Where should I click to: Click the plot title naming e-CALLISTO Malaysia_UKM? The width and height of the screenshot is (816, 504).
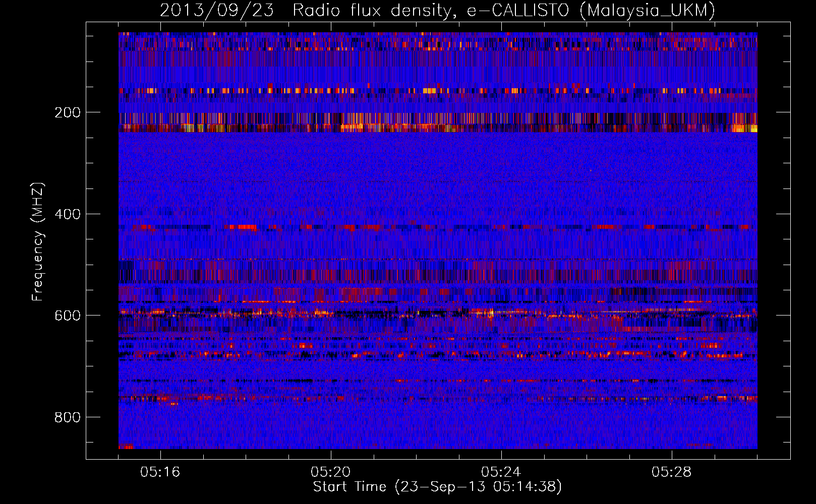click(x=437, y=10)
